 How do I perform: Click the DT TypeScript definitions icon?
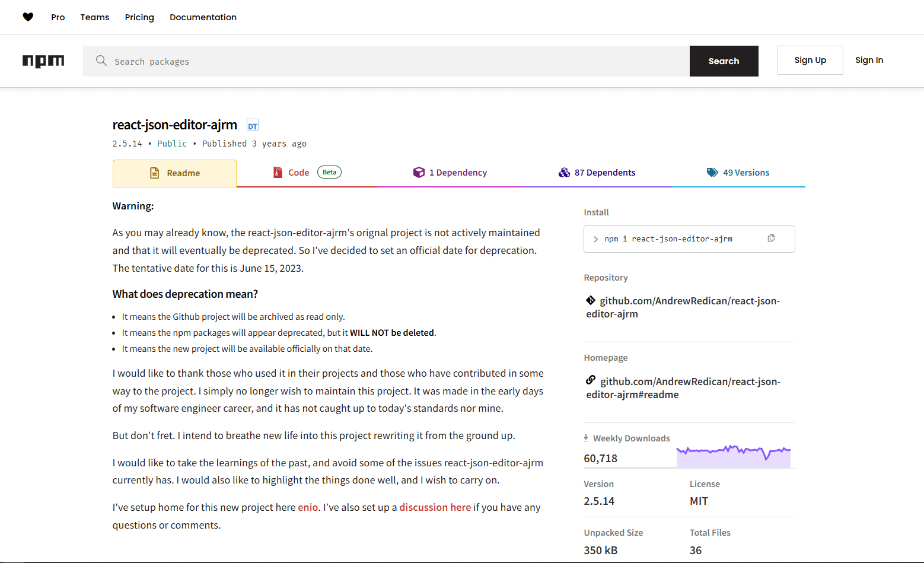(x=252, y=125)
